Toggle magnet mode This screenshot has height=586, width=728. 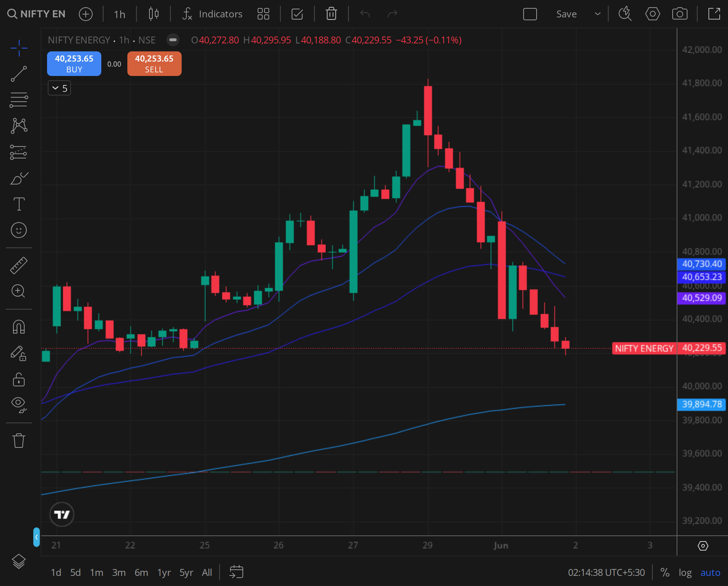pos(19,327)
